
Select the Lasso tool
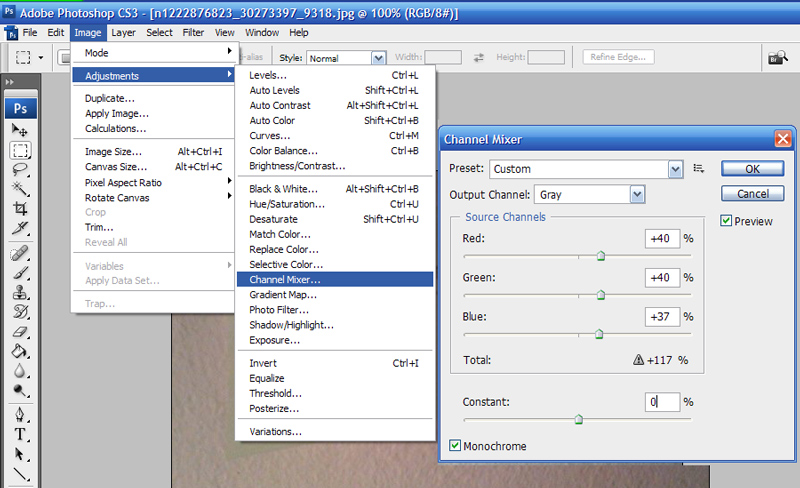pos(20,170)
